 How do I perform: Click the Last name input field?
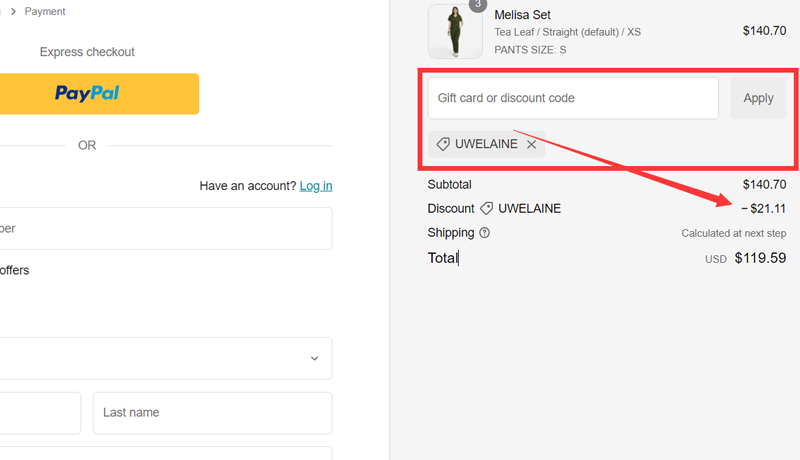click(x=212, y=413)
